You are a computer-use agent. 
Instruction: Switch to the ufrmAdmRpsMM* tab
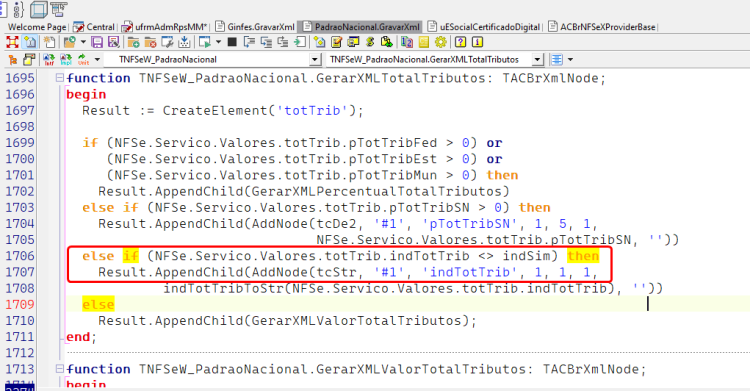[165, 27]
